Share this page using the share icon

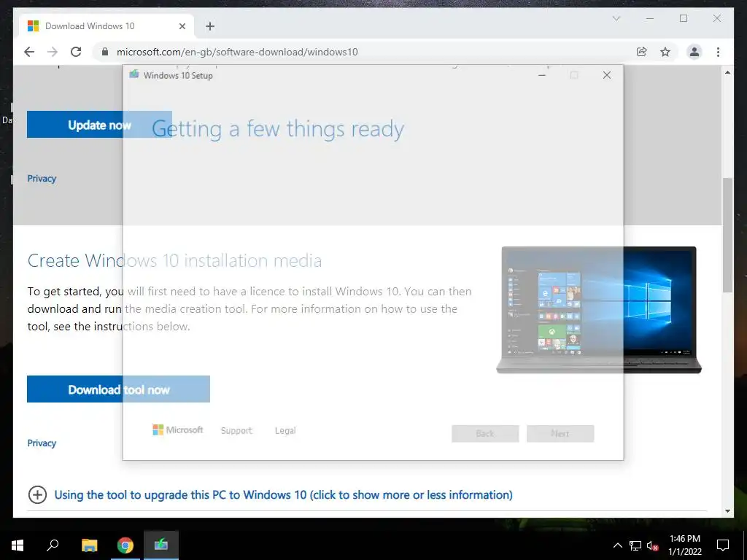pos(642,52)
